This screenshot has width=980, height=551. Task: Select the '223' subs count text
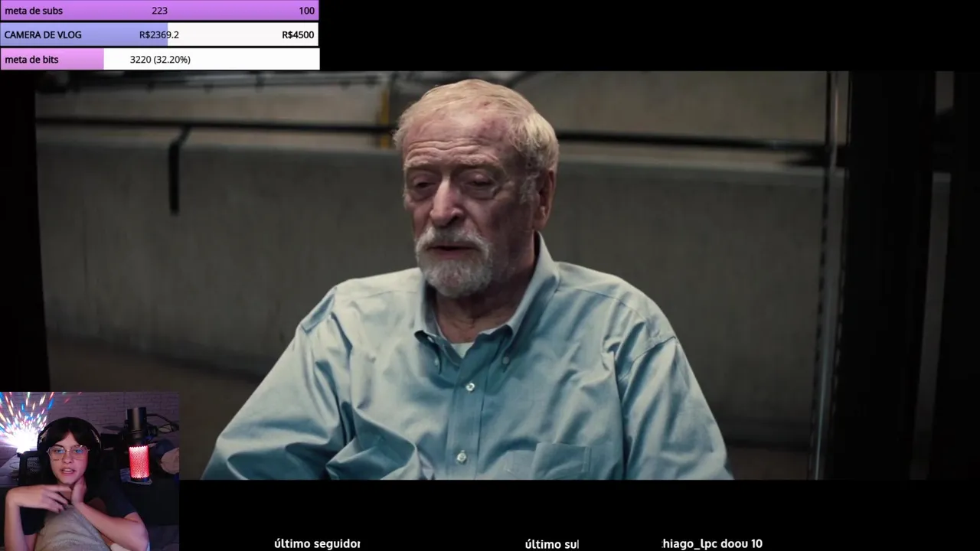click(x=159, y=11)
